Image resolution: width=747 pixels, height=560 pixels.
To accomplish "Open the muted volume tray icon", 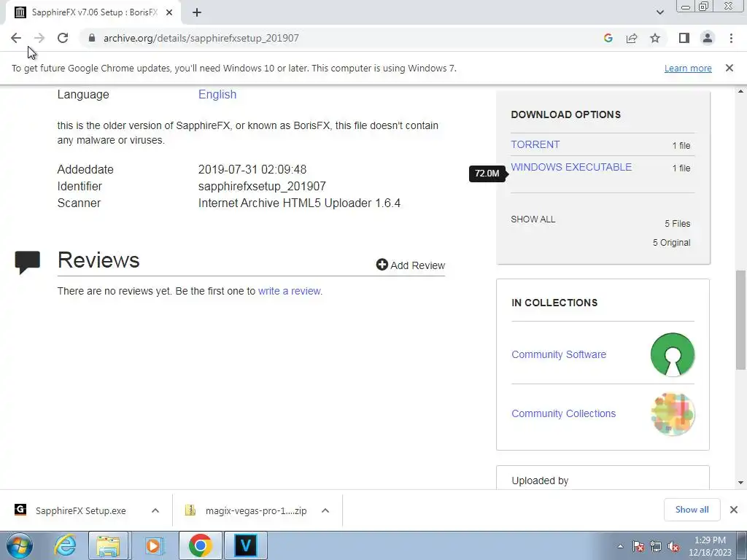I will tap(673, 546).
